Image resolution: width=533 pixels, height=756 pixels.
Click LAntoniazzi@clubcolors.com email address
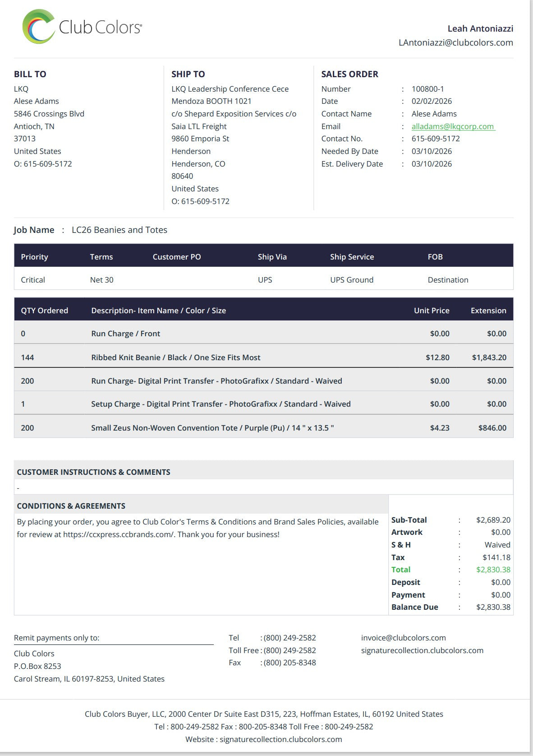[x=455, y=42]
